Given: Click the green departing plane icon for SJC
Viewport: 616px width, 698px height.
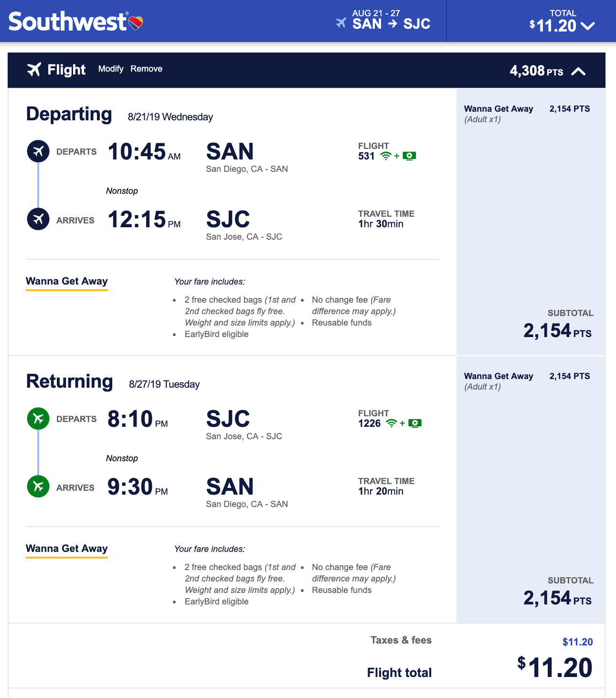Looking at the screenshot, I should (x=38, y=419).
